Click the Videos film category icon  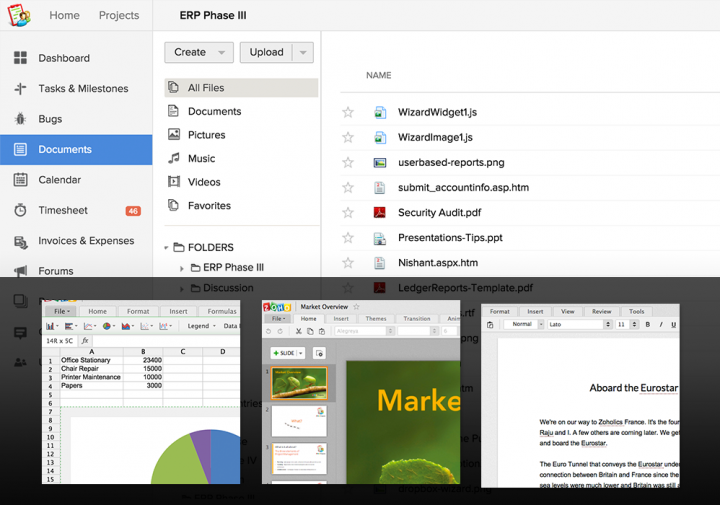(x=174, y=182)
